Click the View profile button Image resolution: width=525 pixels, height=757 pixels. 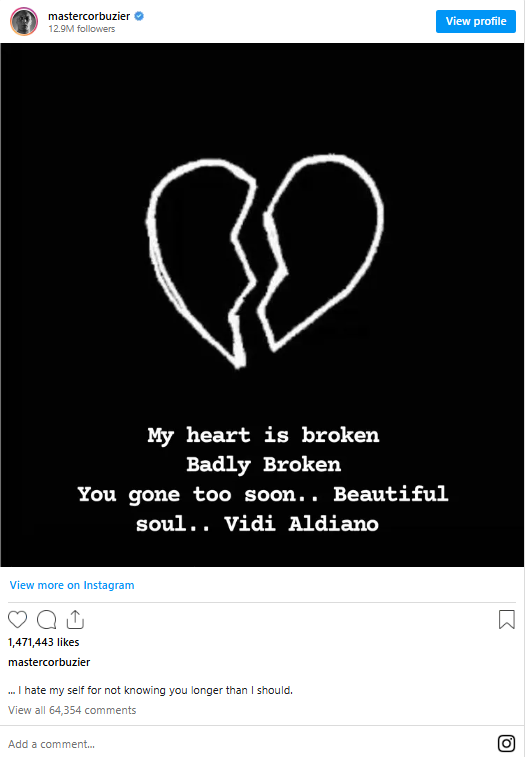point(476,21)
